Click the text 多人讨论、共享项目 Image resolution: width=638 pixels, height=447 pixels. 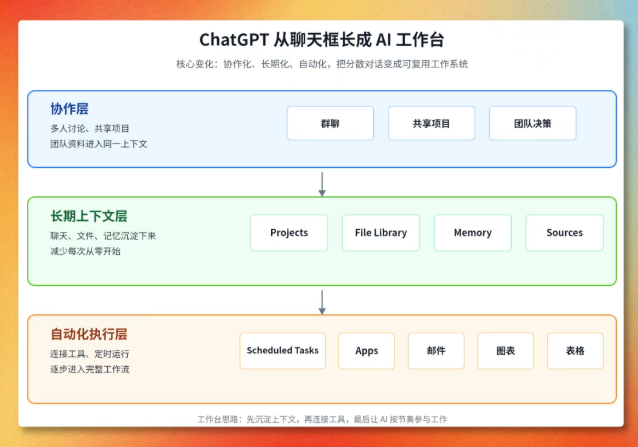pyautogui.click(x=90, y=129)
